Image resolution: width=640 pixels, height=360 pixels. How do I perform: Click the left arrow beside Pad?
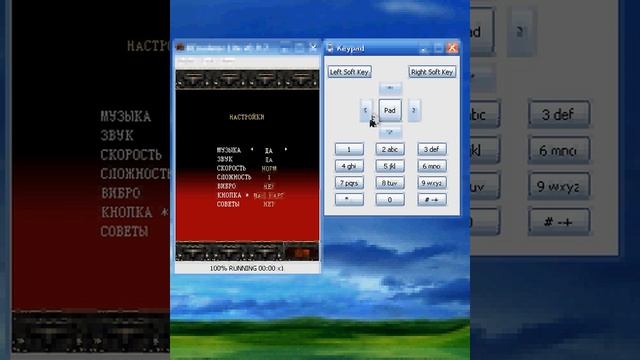365,110
